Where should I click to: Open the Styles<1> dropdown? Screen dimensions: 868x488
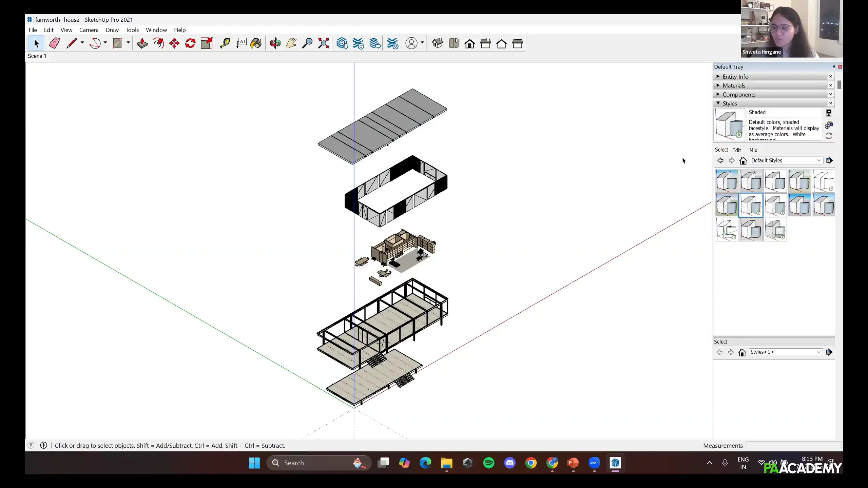tap(786, 352)
